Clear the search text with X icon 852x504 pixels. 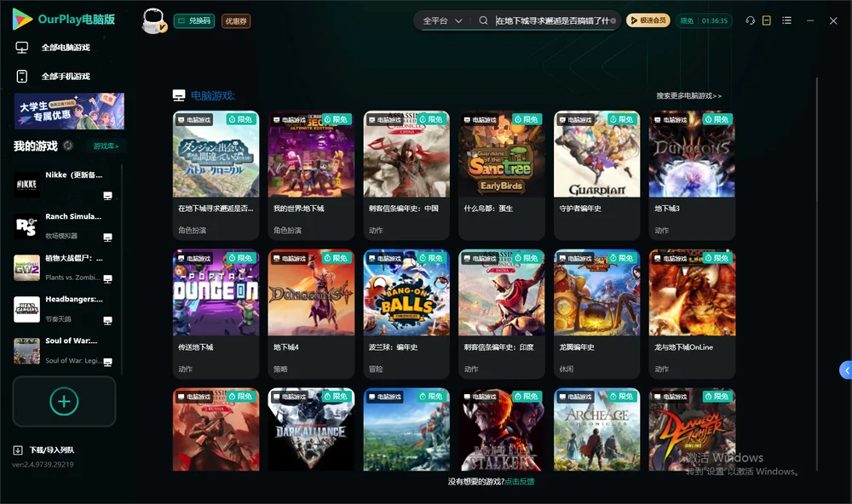pyautogui.click(x=613, y=20)
